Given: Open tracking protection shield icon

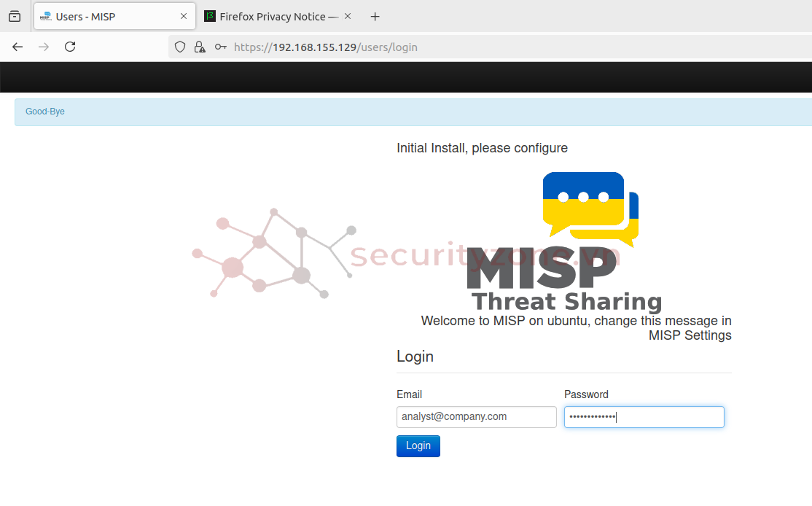Looking at the screenshot, I should [180, 47].
